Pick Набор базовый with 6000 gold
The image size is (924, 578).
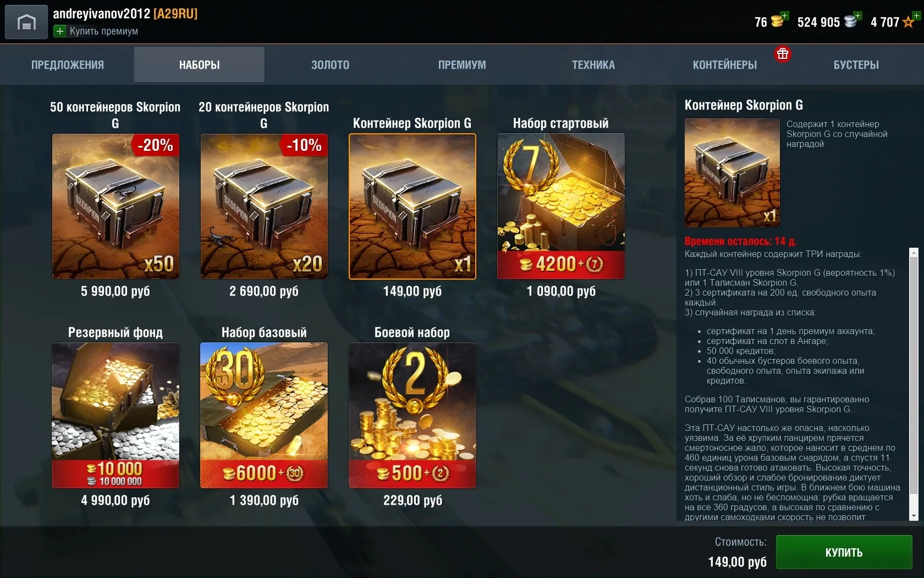[x=264, y=416]
